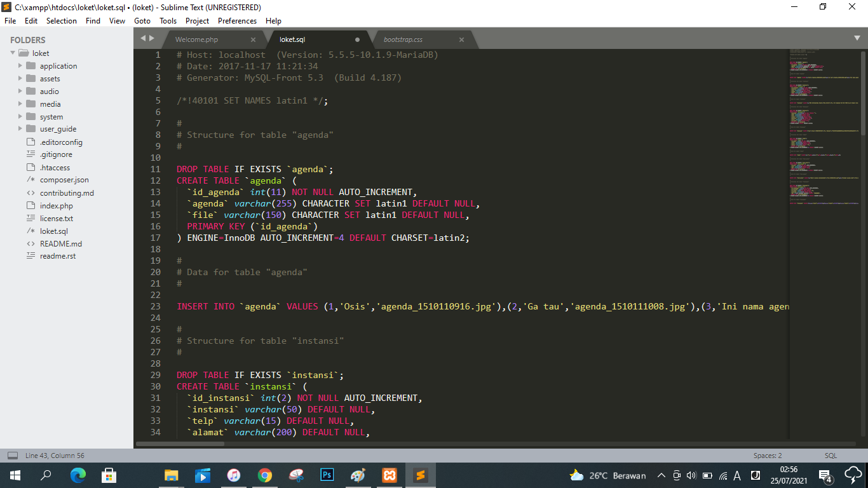This screenshot has width=868, height=488.
Task: Open Google Chrome from taskbar
Action: pos(264,475)
